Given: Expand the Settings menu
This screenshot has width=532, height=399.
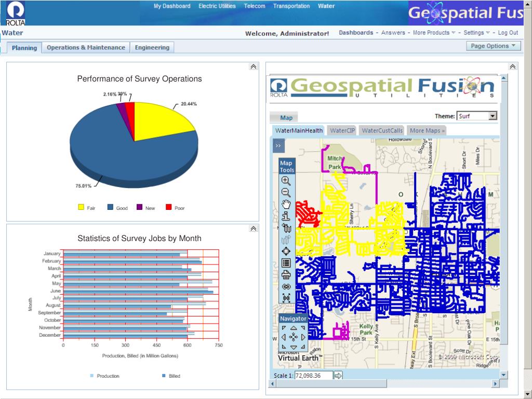Looking at the screenshot, I should coord(477,33).
